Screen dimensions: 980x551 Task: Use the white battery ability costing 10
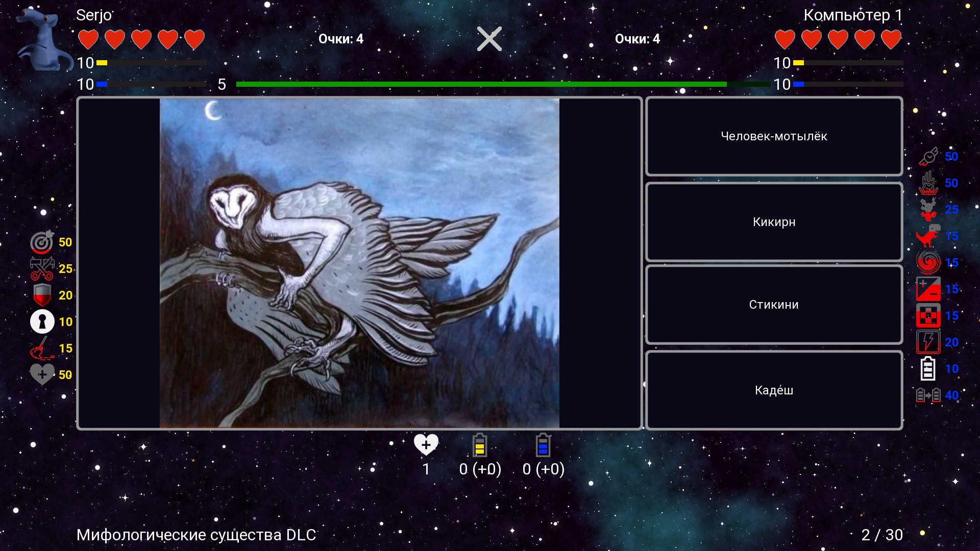928,369
